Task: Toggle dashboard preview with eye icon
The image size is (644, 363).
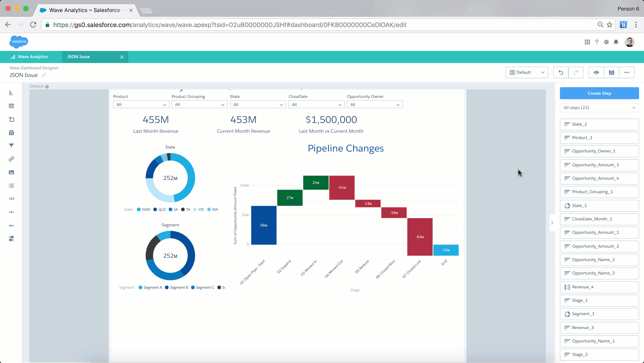Action: point(596,72)
